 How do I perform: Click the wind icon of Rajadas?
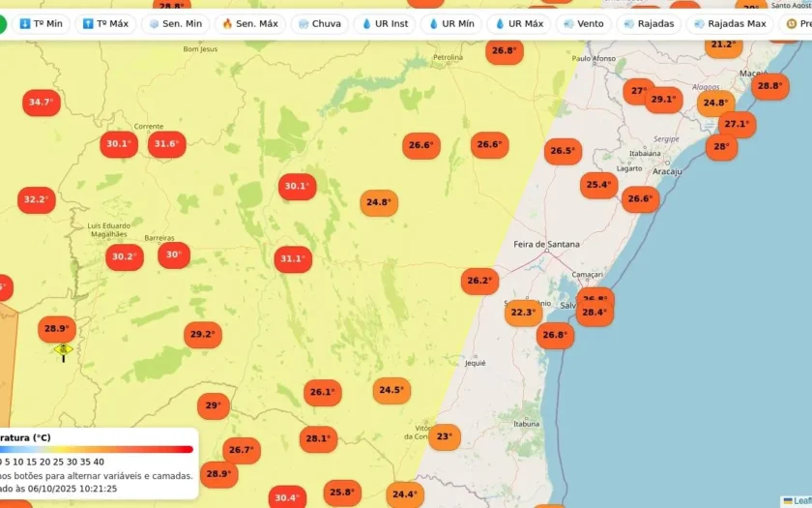628,24
